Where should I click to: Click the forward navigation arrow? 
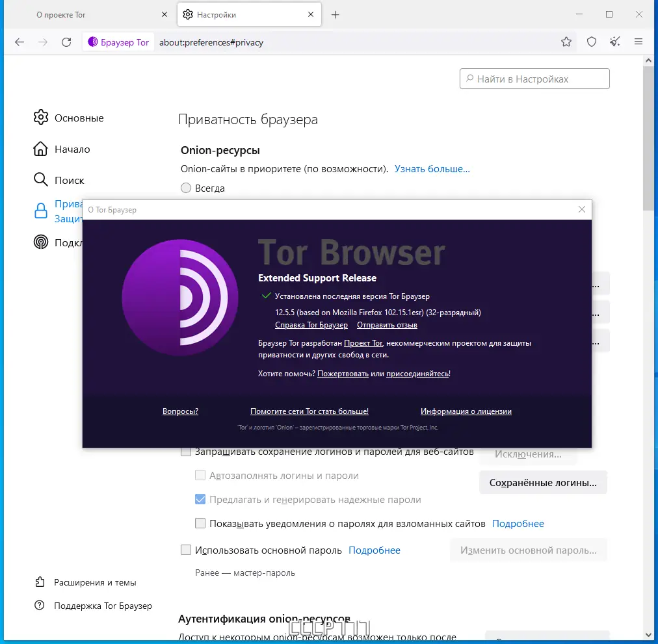click(x=43, y=42)
